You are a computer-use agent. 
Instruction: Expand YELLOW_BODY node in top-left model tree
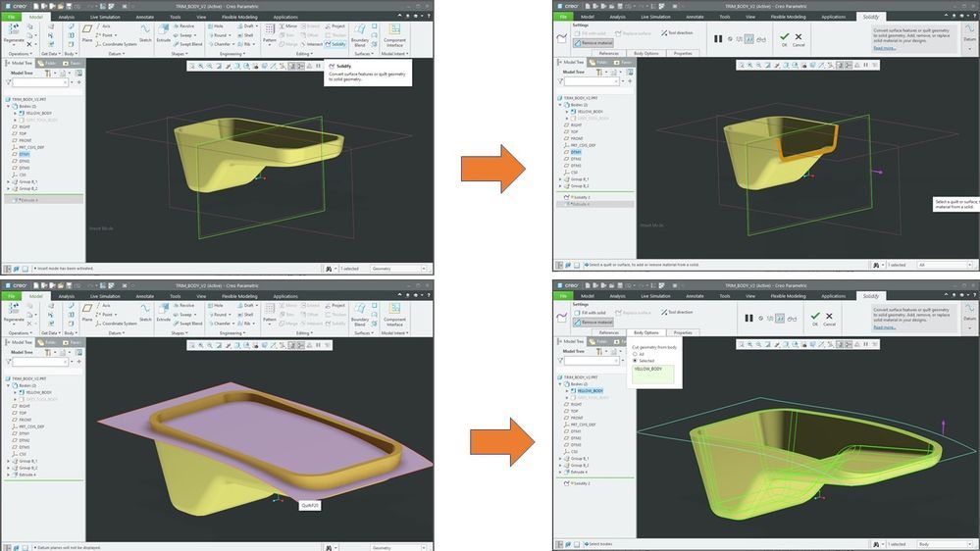15,113
